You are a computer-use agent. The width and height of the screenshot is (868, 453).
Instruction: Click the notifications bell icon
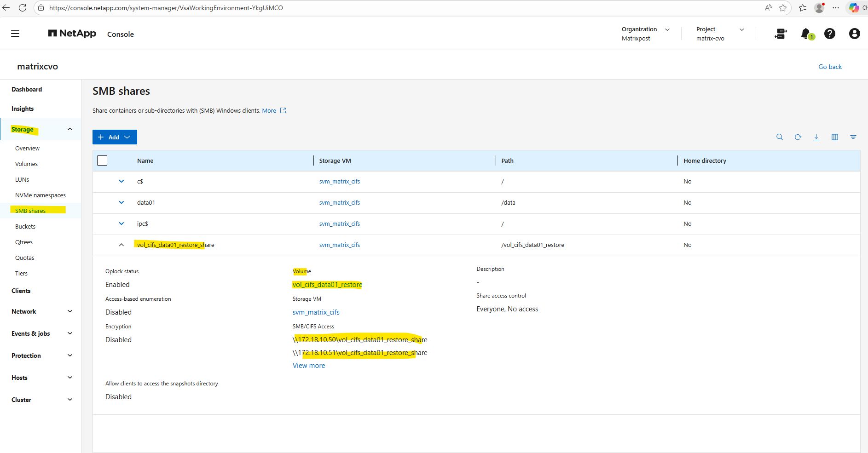pyautogui.click(x=805, y=34)
